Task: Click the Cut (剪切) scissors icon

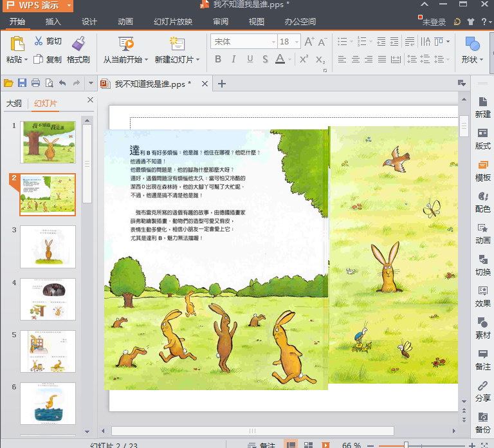Action: click(38, 42)
